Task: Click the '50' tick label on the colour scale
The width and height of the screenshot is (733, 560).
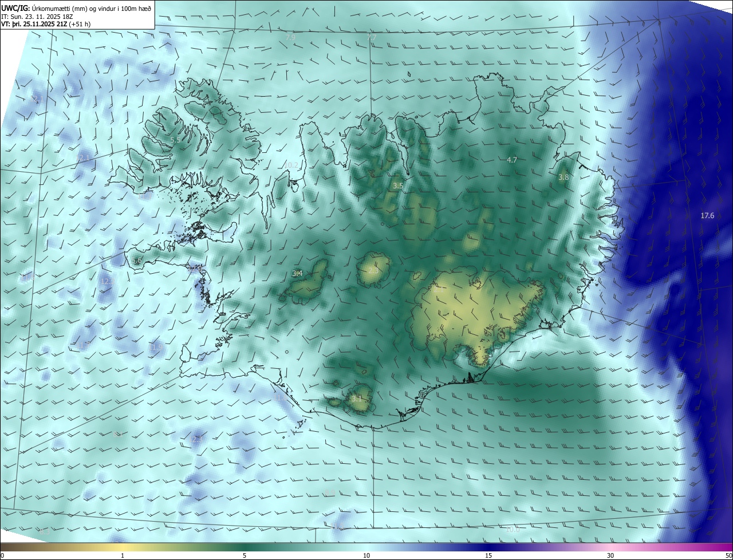Action: pyautogui.click(x=729, y=555)
